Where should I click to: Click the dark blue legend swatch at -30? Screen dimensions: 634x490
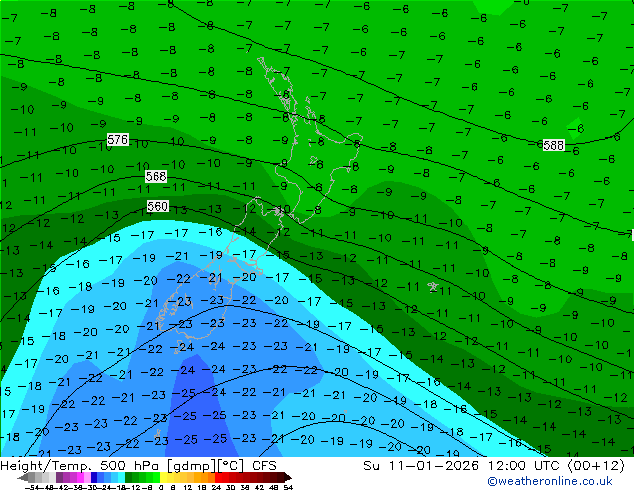tap(94, 477)
